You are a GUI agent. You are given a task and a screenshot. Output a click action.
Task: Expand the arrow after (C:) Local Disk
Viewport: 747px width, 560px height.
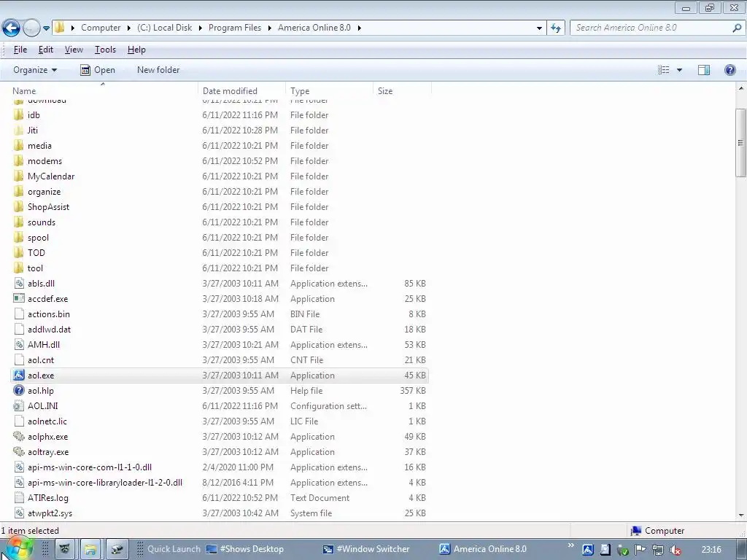pyautogui.click(x=200, y=28)
